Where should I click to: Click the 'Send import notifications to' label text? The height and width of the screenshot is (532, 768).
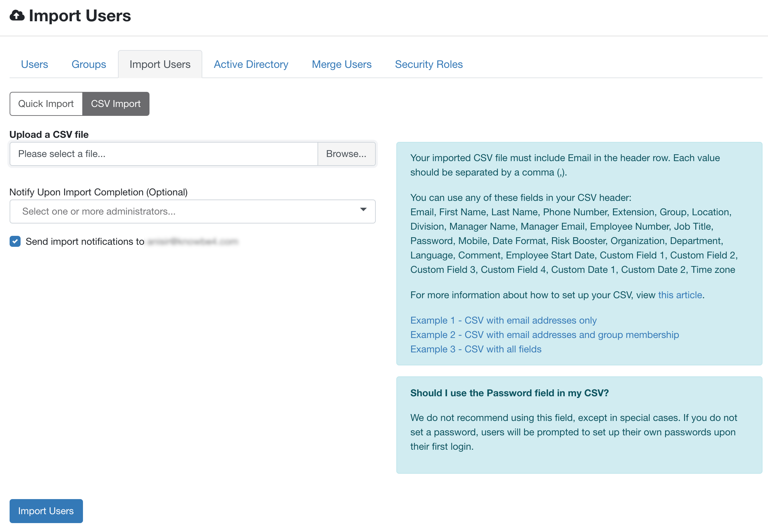tap(85, 242)
